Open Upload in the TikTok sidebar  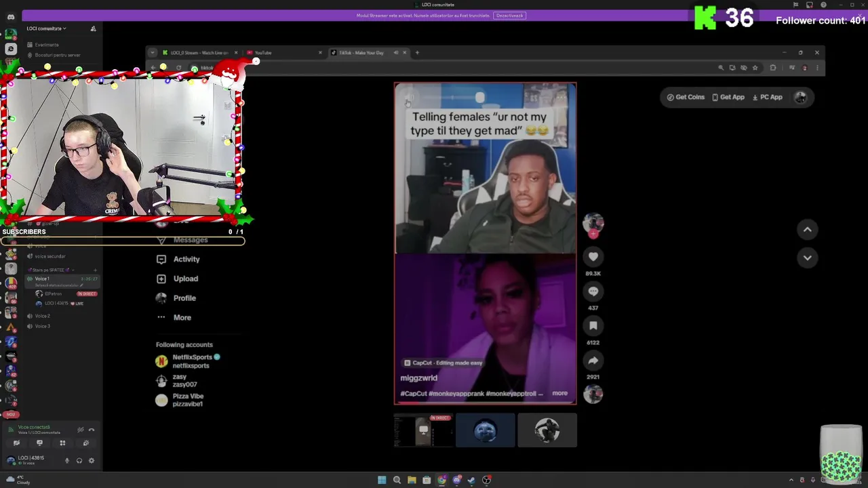178,279
